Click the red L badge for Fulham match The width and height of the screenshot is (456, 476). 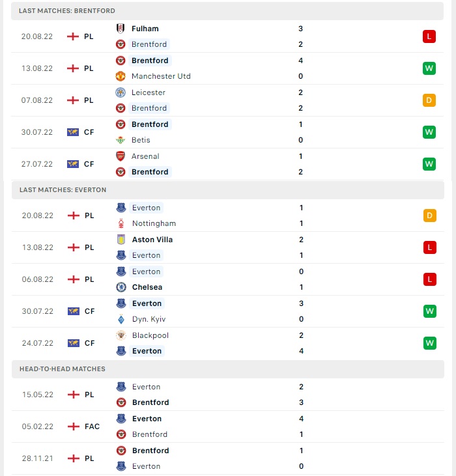[x=429, y=36]
